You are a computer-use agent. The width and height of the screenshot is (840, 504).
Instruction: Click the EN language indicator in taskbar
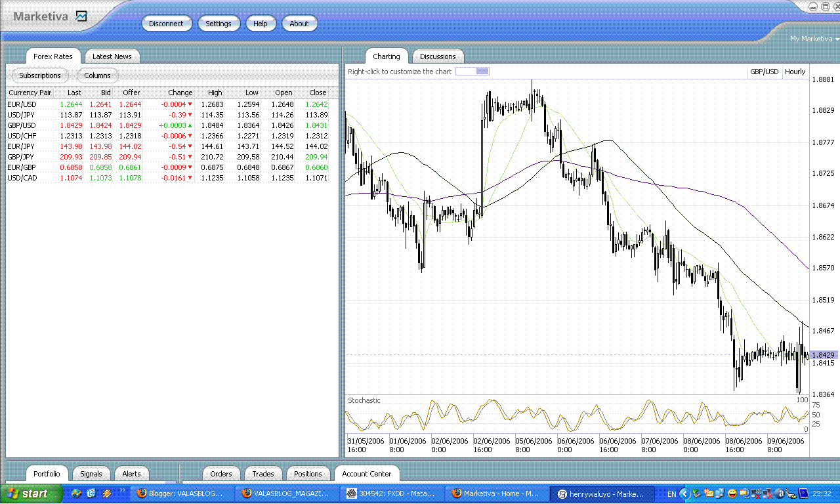pos(671,493)
